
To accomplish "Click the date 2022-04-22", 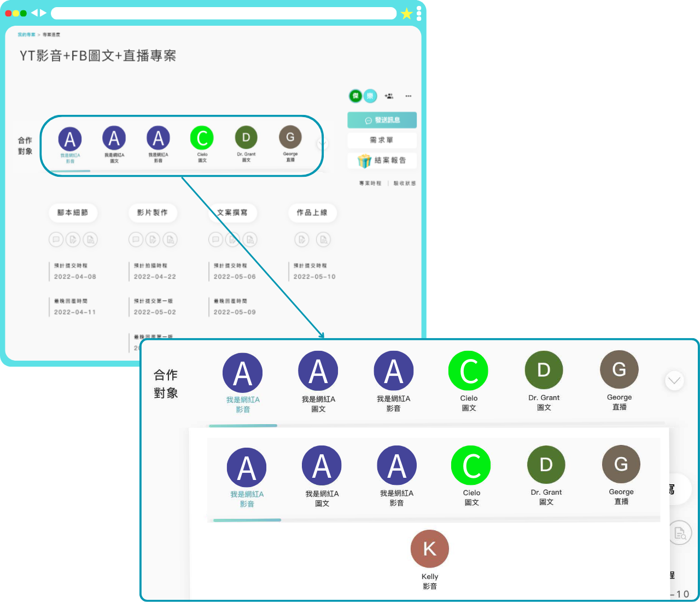I will pos(155,277).
